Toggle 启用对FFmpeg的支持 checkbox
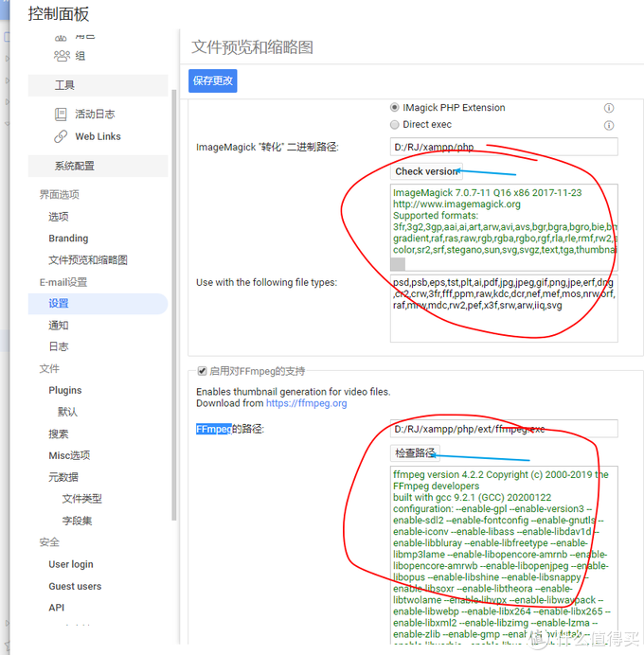The image size is (644, 655). coord(202,371)
